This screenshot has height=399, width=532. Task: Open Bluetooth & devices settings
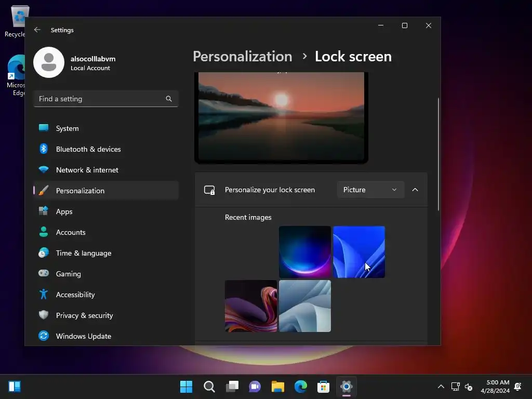[106, 149]
